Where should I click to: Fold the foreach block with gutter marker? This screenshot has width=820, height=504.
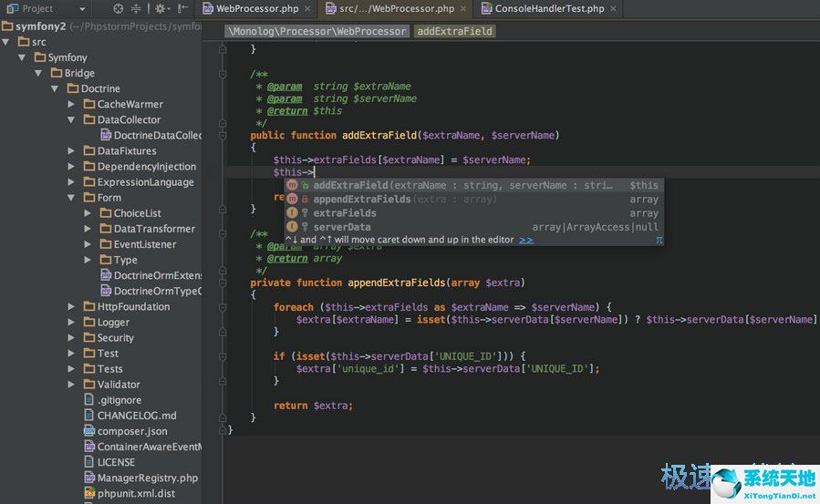223,307
